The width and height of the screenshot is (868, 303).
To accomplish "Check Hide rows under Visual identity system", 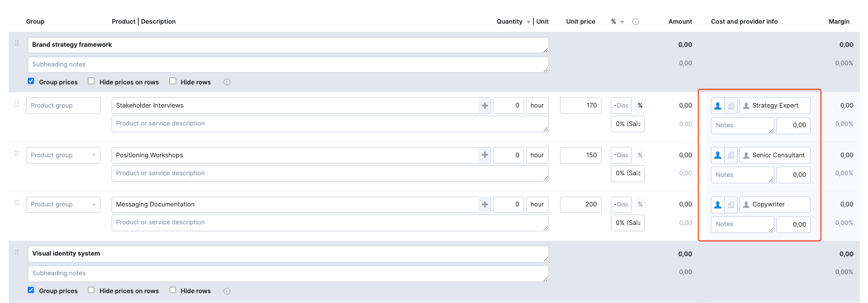I will (173, 290).
